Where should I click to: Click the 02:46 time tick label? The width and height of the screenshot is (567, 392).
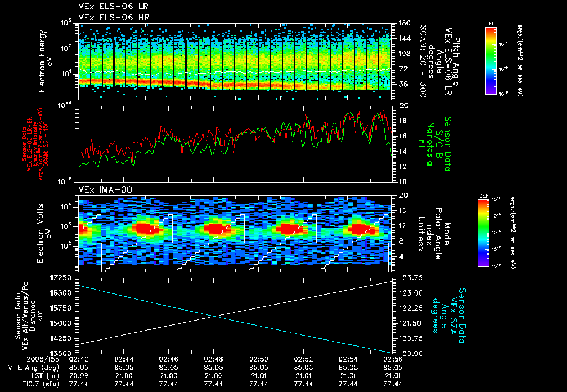click(168, 359)
